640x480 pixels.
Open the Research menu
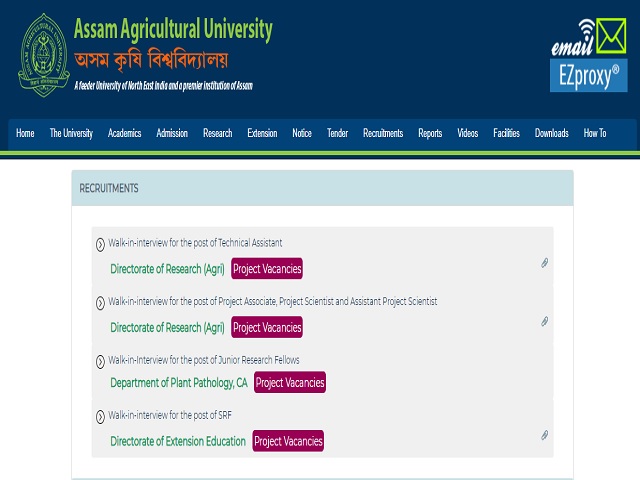pyautogui.click(x=218, y=133)
